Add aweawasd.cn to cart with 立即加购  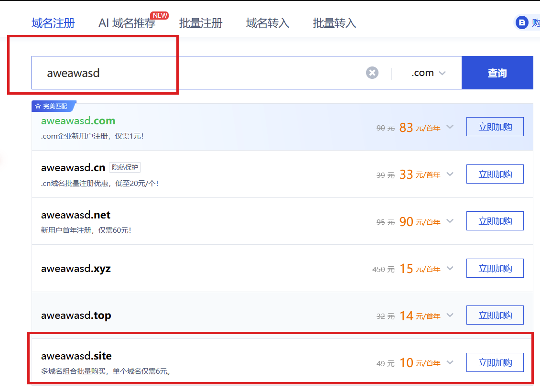point(495,174)
